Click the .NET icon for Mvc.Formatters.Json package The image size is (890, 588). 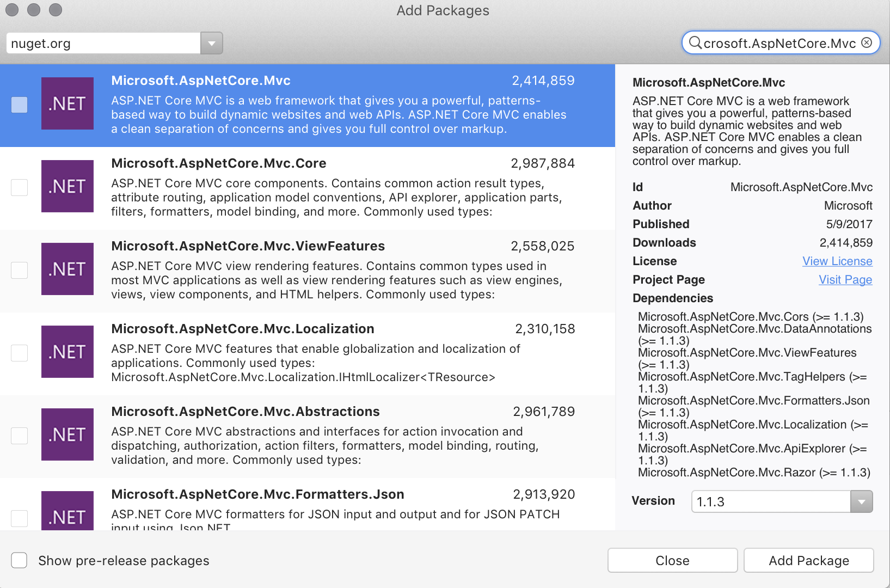67,511
